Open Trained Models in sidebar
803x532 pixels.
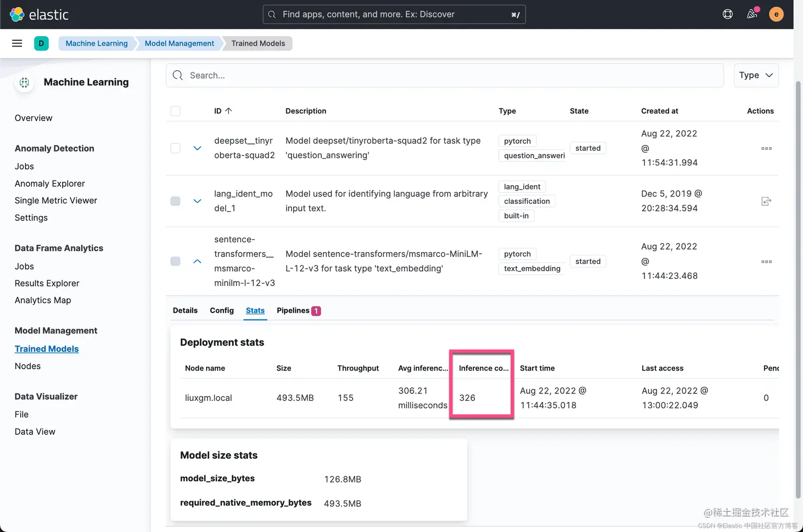click(47, 349)
